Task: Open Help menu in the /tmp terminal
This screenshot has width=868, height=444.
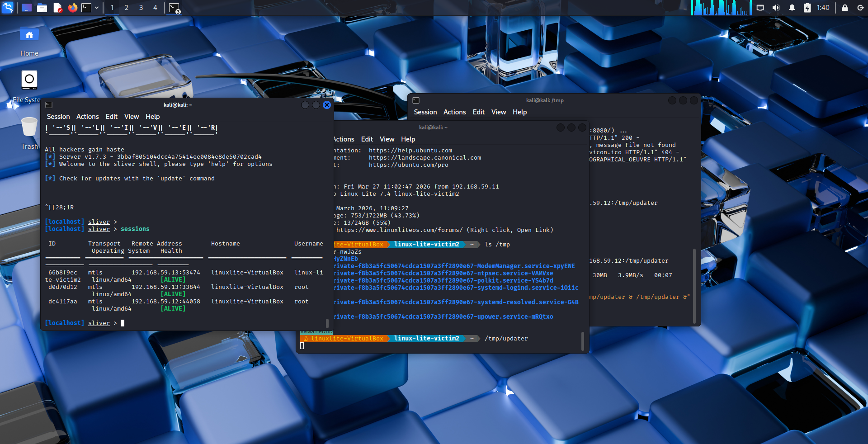Action: tap(520, 112)
